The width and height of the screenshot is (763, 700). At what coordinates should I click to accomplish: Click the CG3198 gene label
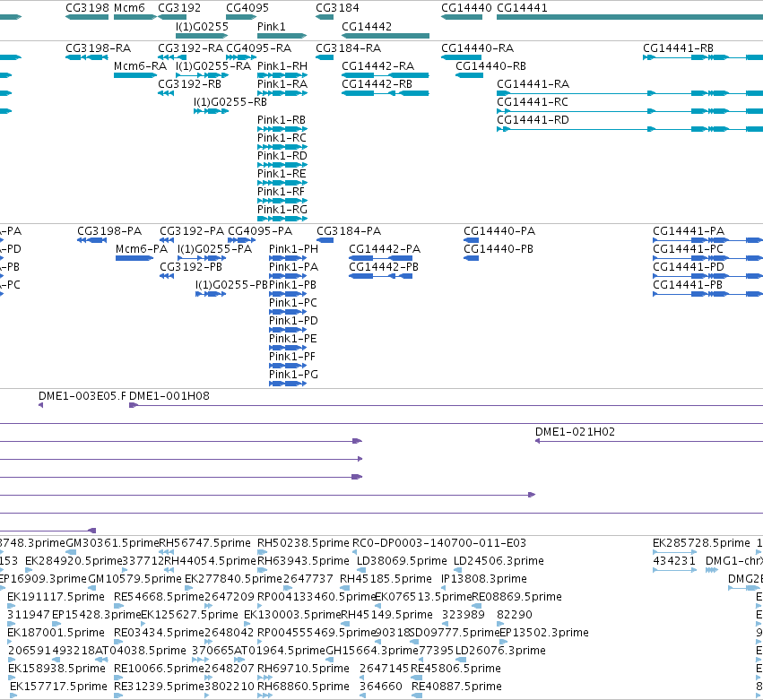88,8
